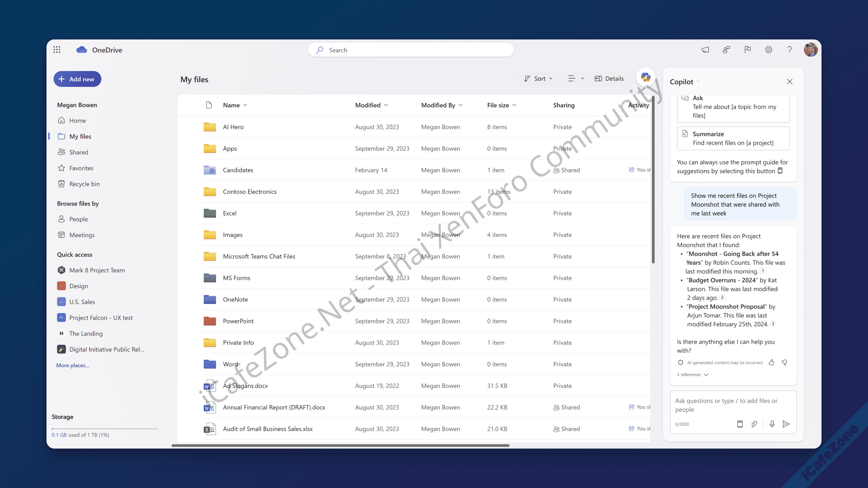Click the microphone icon in Copilot input
The image size is (868, 488).
click(x=772, y=424)
